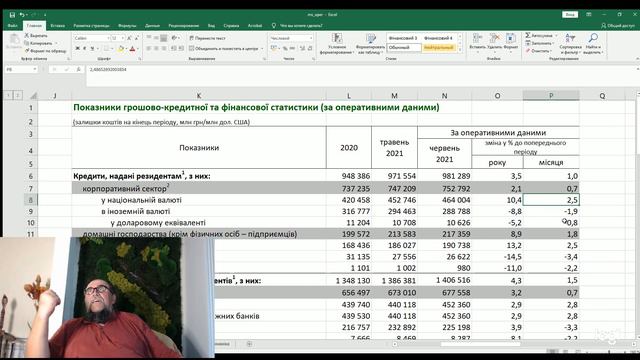
Task: Apply the red font color A
Action: [x=132, y=49]
